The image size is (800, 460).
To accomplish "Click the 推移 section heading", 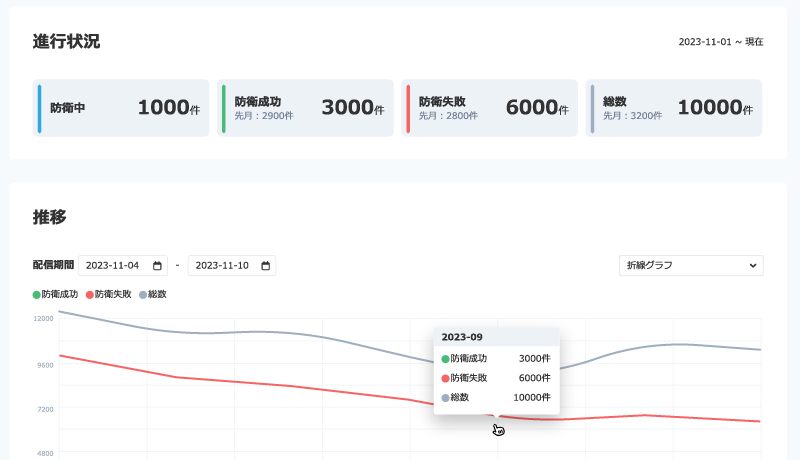I will tap(49, 217).
